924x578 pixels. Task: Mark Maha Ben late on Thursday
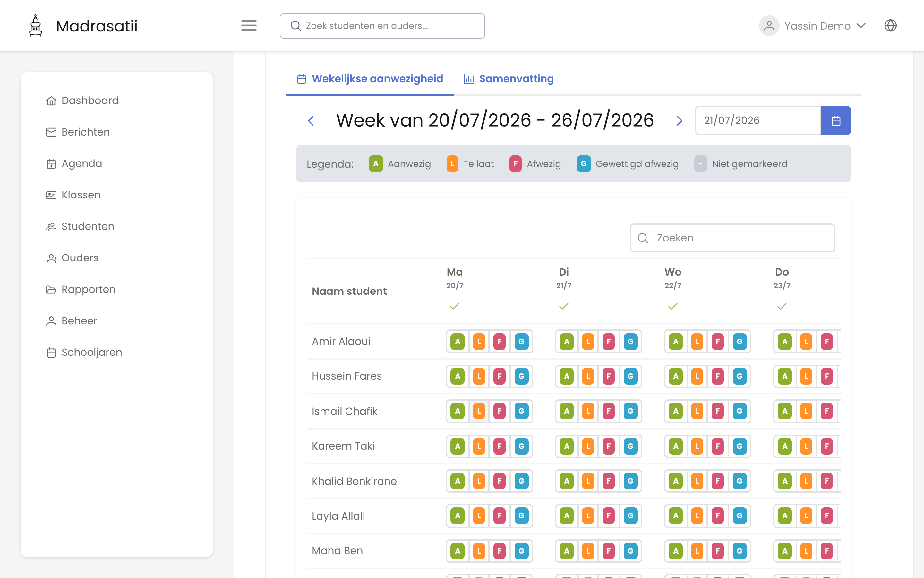pyautogui.click(x=806, y=551)
